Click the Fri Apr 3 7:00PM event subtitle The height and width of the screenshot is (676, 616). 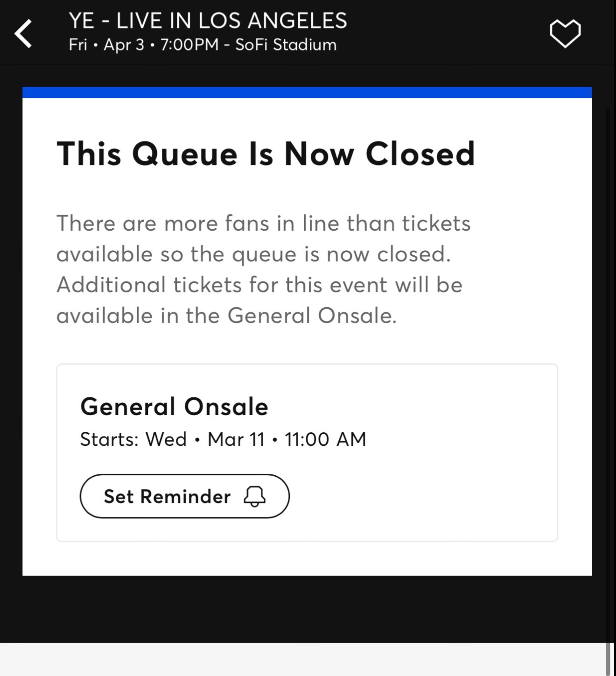coord(203,45)
